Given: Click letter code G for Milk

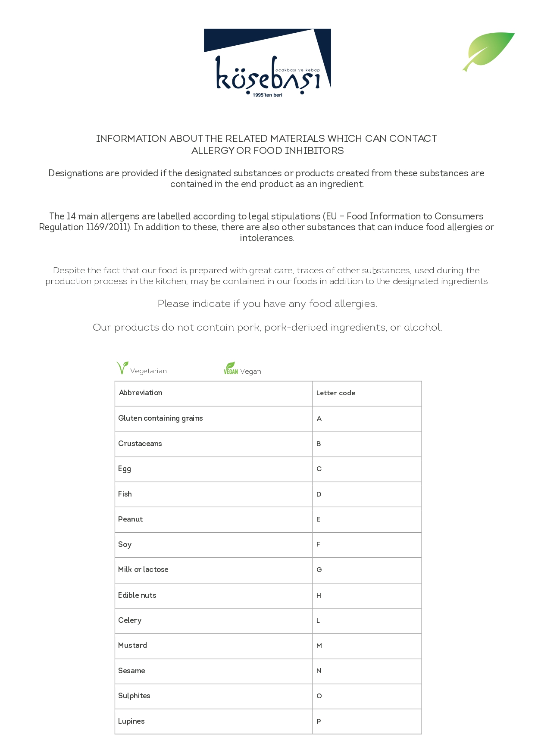Looking at the screenshot, I should [x=319, y=570].
